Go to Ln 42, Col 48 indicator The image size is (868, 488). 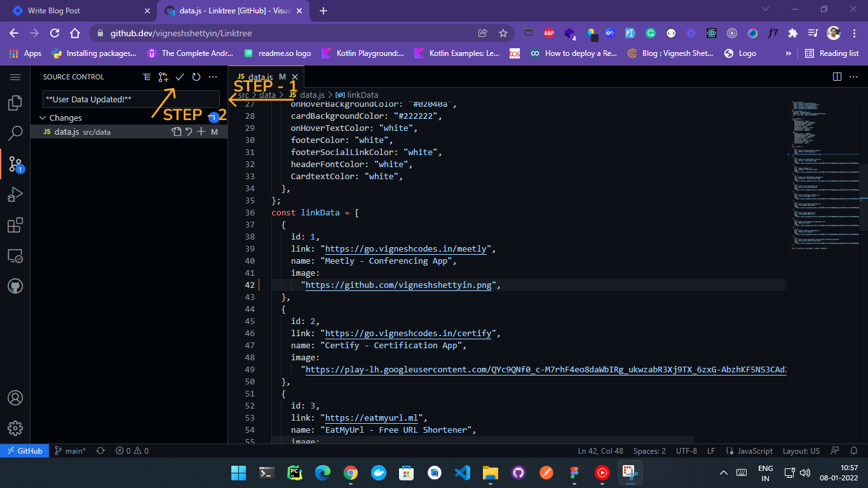[x=600, y=451]
